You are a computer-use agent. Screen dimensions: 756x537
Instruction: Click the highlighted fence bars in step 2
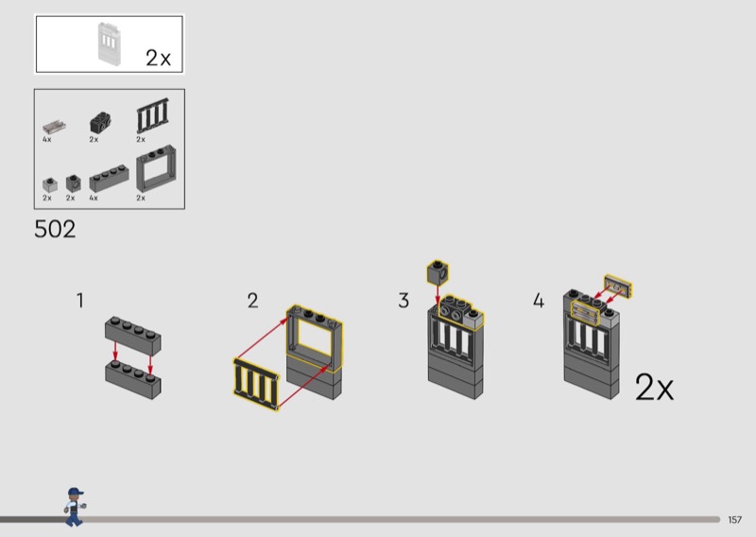[256, 384]
